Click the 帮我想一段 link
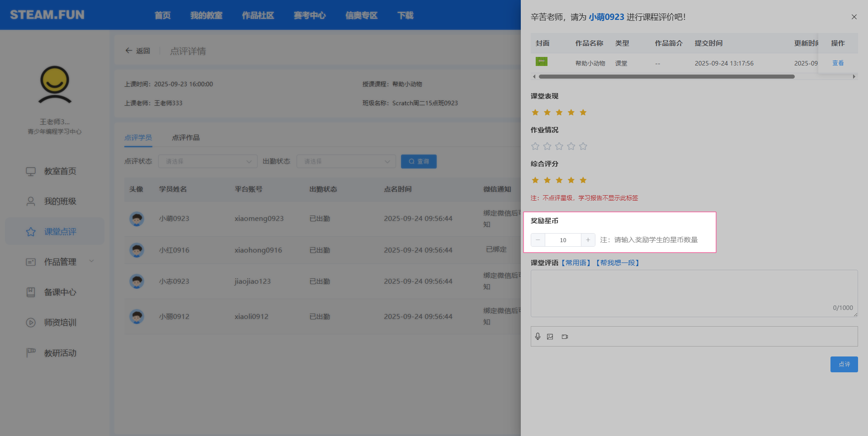This screenshot has width=868, height=436. [618, 263]
